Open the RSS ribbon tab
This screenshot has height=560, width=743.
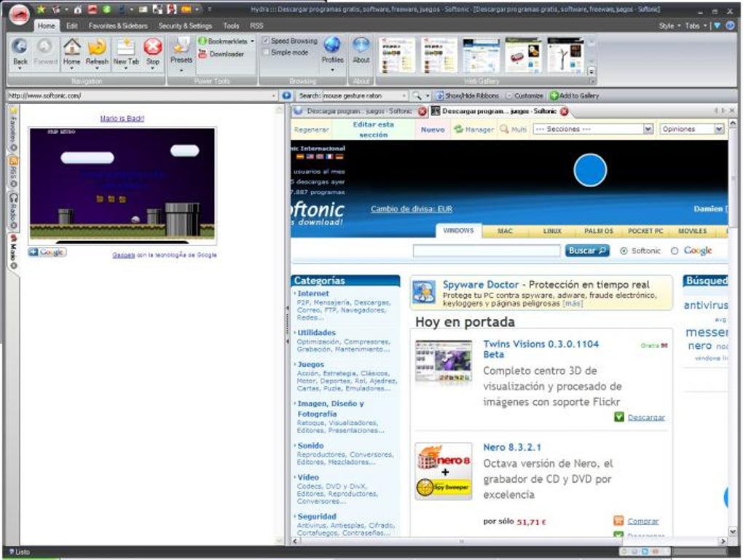(x=256, y=25)
